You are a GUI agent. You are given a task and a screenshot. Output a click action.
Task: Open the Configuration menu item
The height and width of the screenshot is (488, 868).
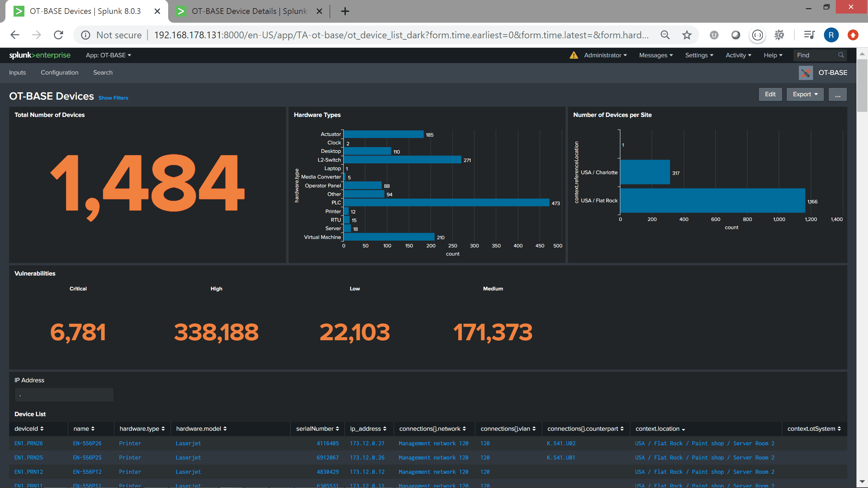click(x=59, y=73)
